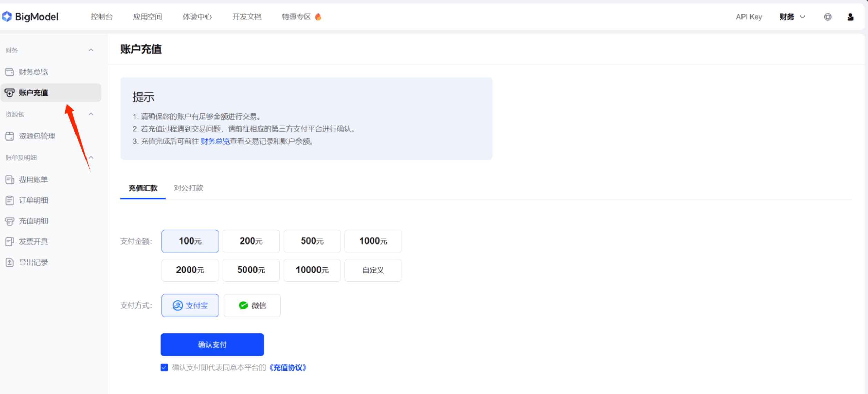This screenshot has width=868, height=394.
Task: Open the 《充值协议》 agreement link
Action: [287, 367]
